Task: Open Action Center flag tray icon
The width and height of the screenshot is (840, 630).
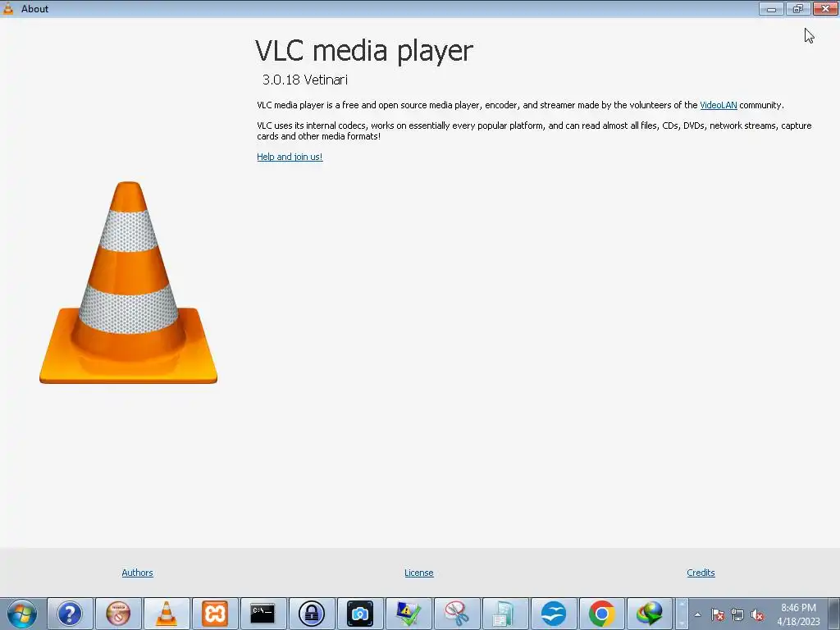Action: pyautogui.click(x=718, y=615)
